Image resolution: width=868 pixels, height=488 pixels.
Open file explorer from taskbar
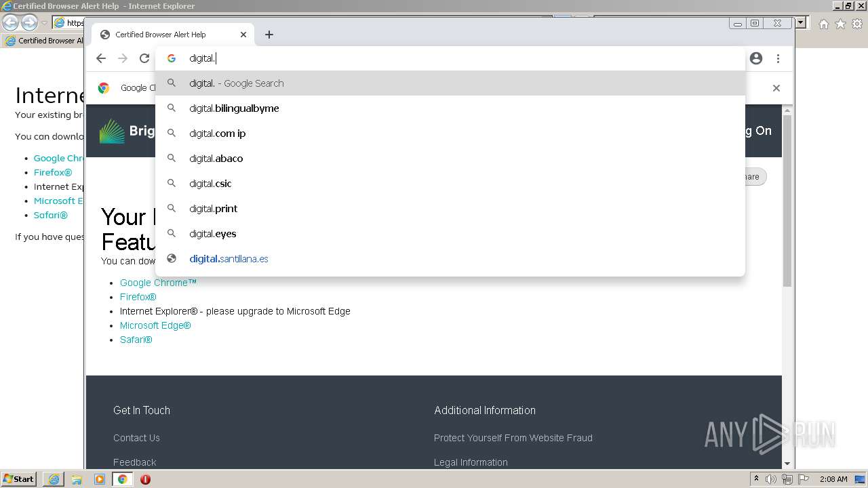[77, 479]
